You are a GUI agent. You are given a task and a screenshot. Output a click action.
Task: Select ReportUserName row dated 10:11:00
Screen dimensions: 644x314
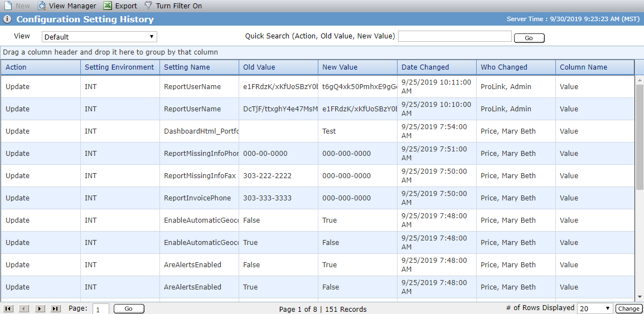pos(317,86)
